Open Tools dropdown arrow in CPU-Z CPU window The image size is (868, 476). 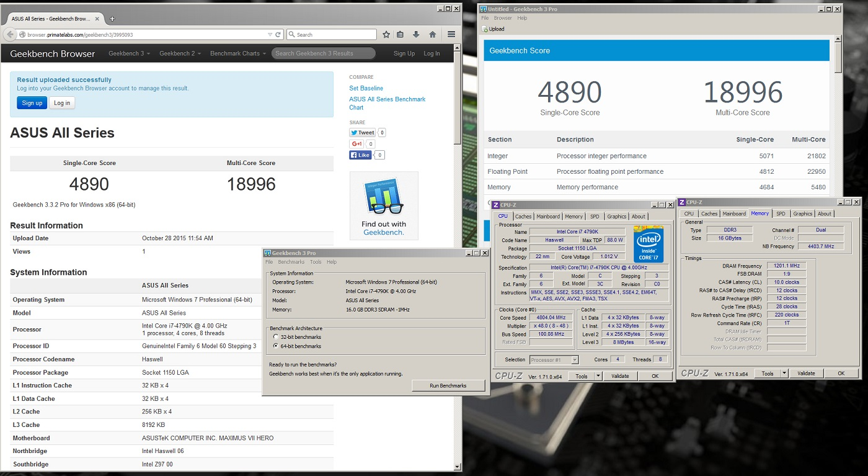coord(598,376)
